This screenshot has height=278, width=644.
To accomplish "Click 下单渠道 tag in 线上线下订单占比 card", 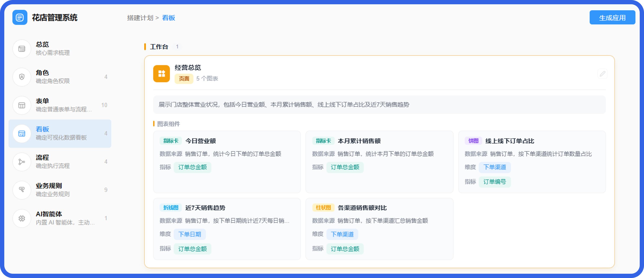I will [x=494, y=167].
